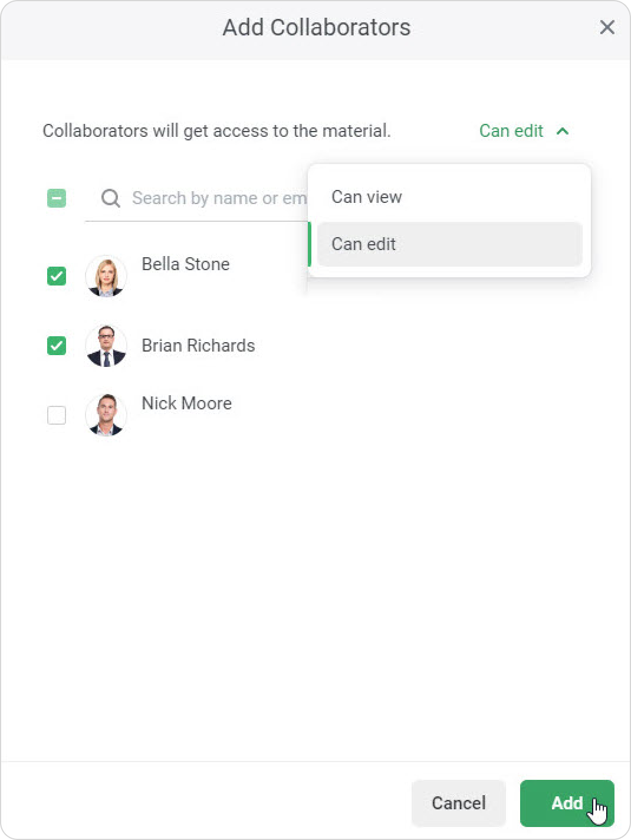Click Bella Stone's avatar photo
Screen dimensions: 631x840
pyautogui.click(x=106, y=276)
